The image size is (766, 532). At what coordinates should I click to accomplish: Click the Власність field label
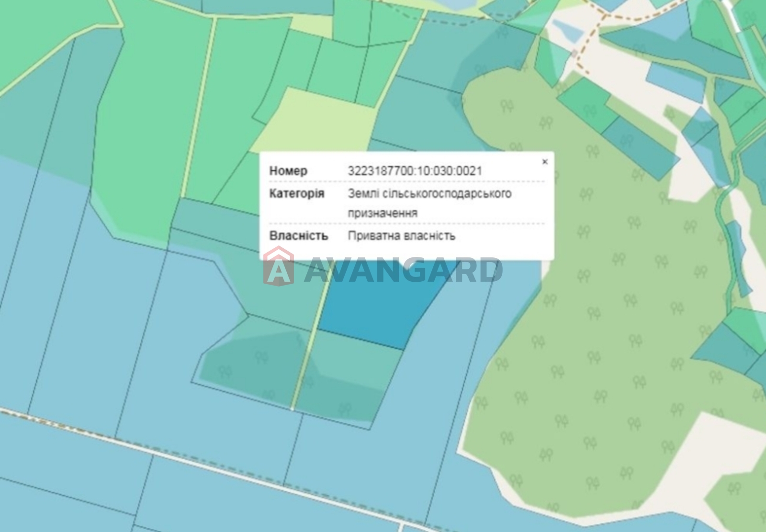298,236
